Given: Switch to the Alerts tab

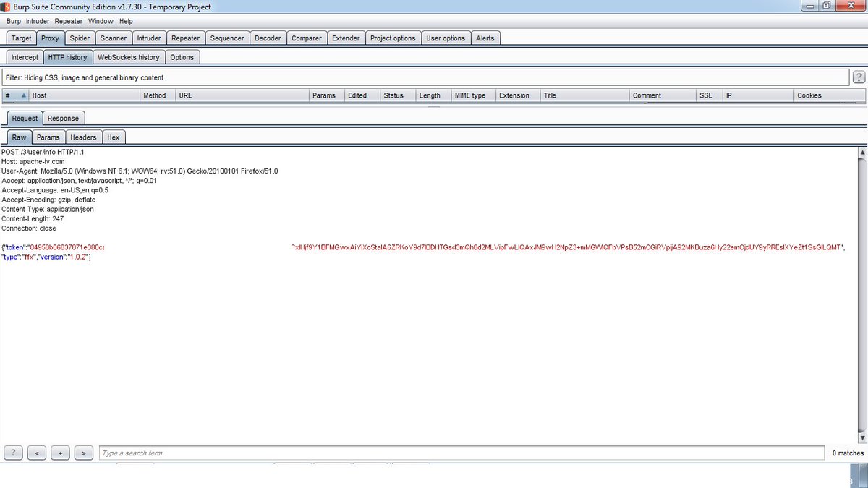Looking at the screenshot, I should 485,38.
